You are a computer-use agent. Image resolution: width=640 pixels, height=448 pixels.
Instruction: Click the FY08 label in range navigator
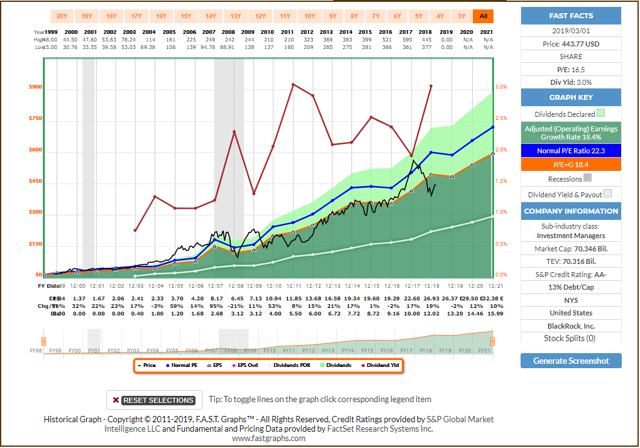point(231,350)
